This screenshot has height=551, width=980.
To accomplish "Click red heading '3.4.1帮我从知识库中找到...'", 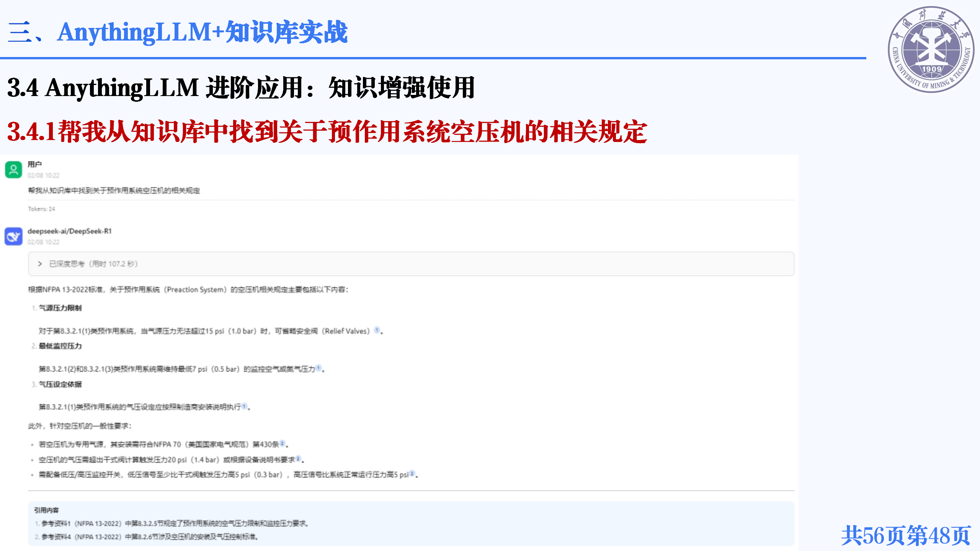I will click(x=327, y=132).
